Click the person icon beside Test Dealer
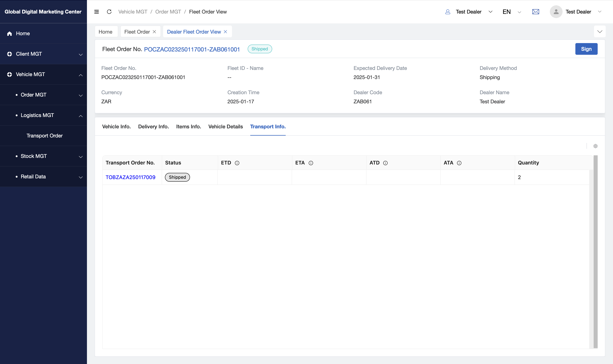613x364 pixels. (x=448, y=12)
